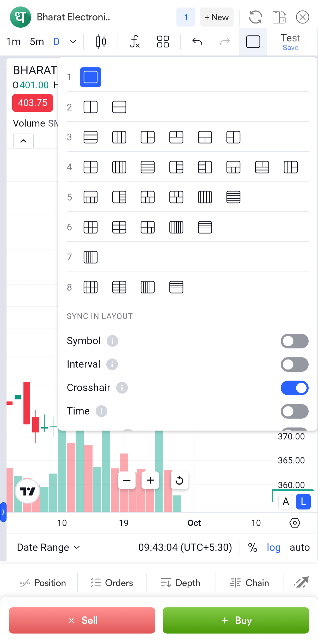The width and height of the screenshot is (318, 644).
Task: Choose the 2x2 grid layout for four charts
Action: pos(90,167)
